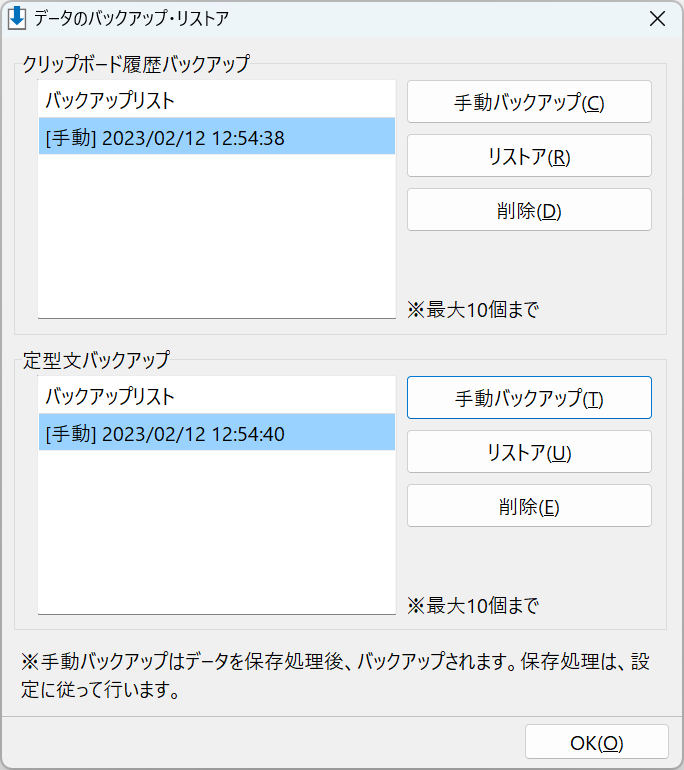Click the クリップボード履歴バックアップ group label
Screen dimensions: 684x770
[136, 64]
